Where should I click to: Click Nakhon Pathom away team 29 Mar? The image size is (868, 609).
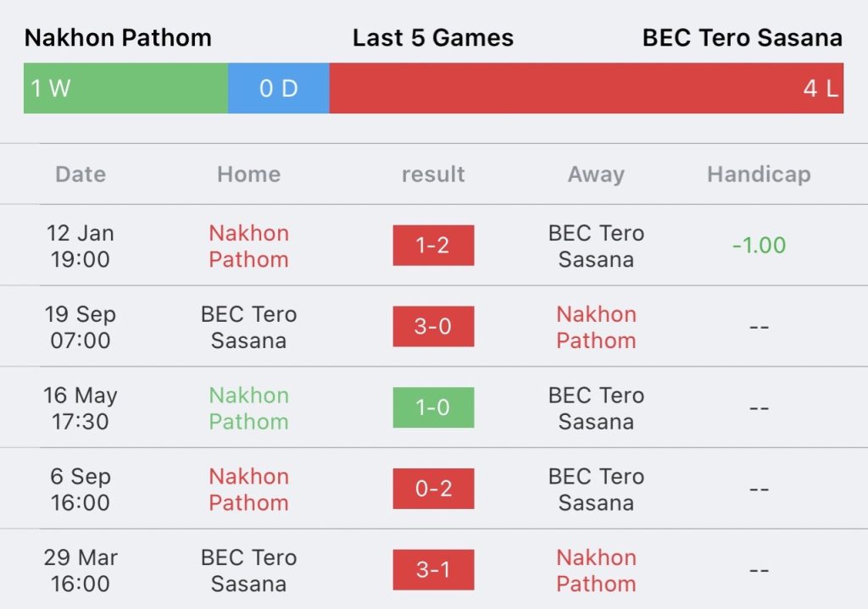pos(596,570)
